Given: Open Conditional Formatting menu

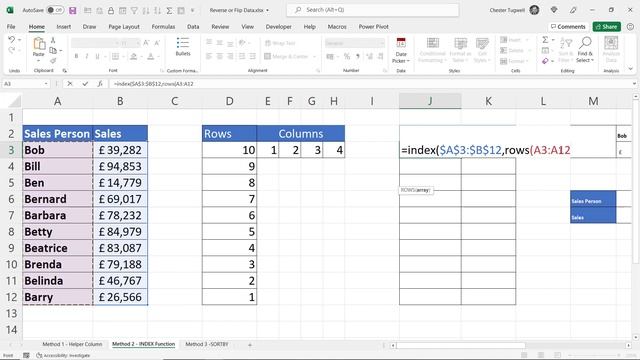Looking at the screenshot, I should pyautogui.click(x=432, y=50).
